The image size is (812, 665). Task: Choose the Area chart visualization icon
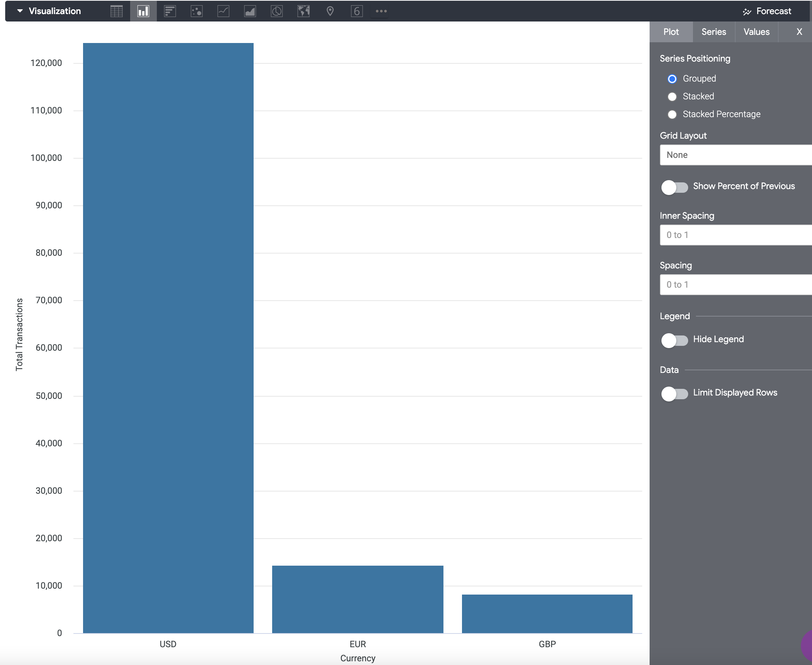tap(250, 11)
